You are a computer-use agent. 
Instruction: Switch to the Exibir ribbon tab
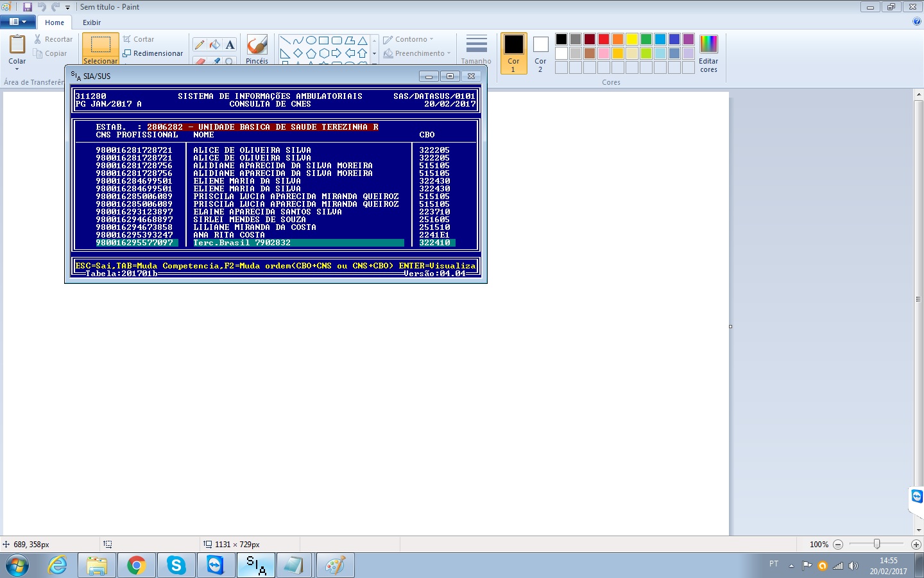coord(92,22)
